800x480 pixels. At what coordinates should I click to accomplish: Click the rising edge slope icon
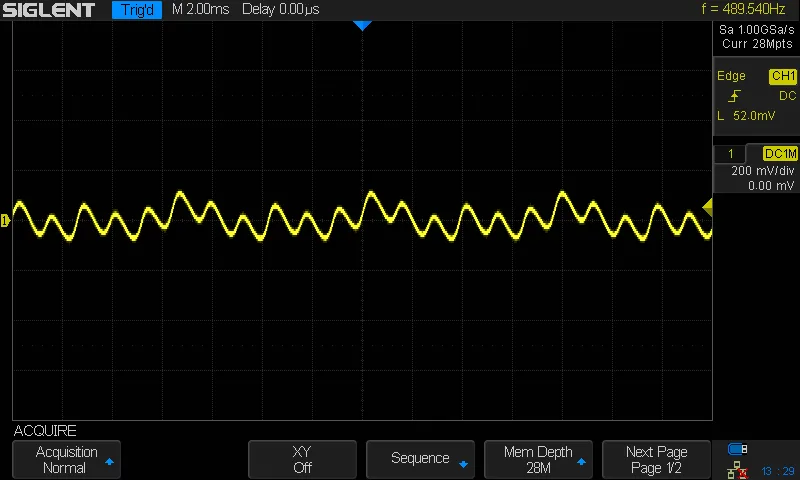tap(735, 96)
